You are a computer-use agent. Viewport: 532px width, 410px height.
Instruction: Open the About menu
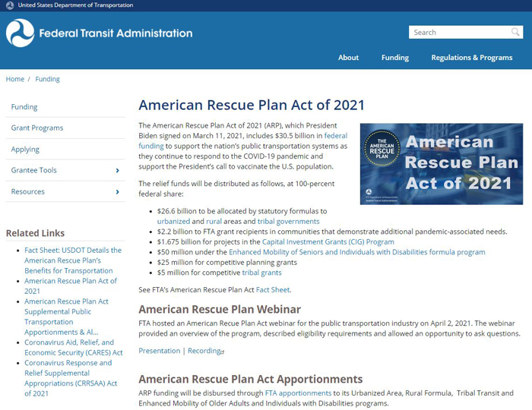[348, 58]
